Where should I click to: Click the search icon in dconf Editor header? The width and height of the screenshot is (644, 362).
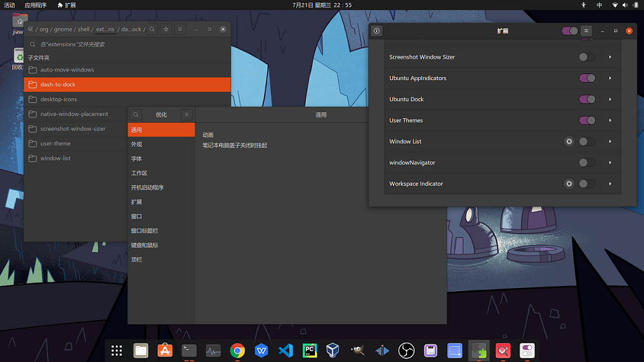click(x=152, y=29)
